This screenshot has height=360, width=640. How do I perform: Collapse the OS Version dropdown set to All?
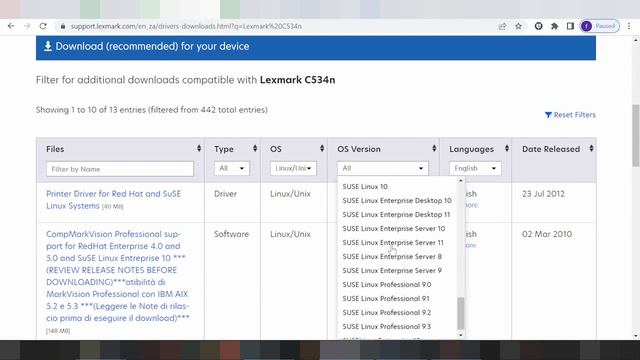pyautogui.click(x=383, y=168)
